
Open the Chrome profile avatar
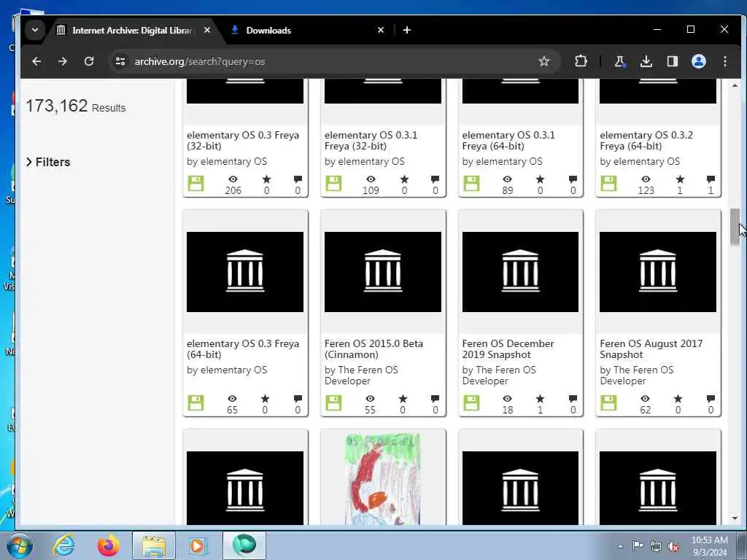(698, 61)
